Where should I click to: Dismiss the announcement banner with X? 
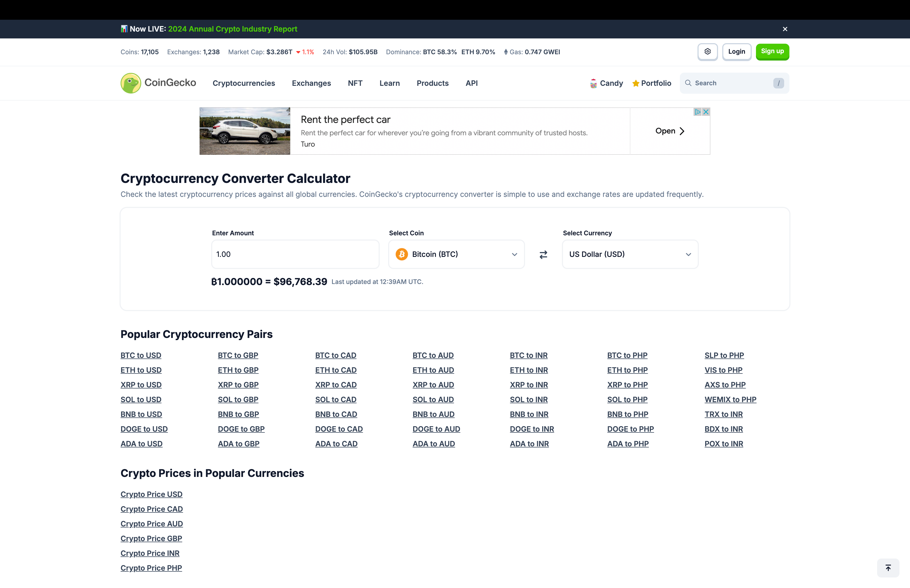(x=785, y=29)
